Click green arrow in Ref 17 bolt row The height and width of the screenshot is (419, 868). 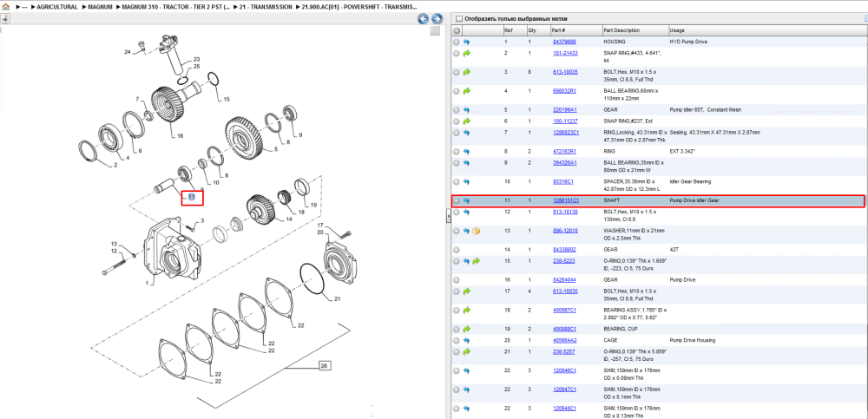[467, 291]
